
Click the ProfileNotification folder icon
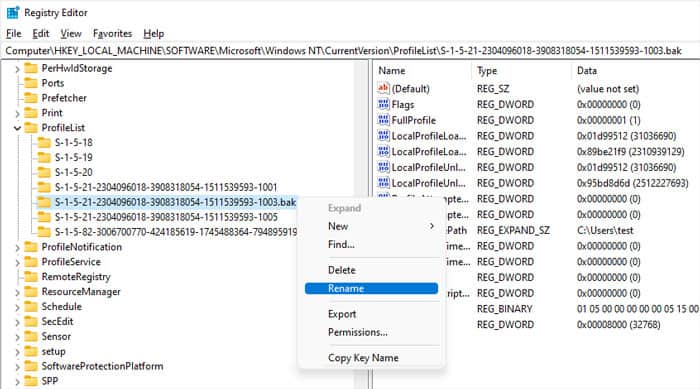pos(31,247)
